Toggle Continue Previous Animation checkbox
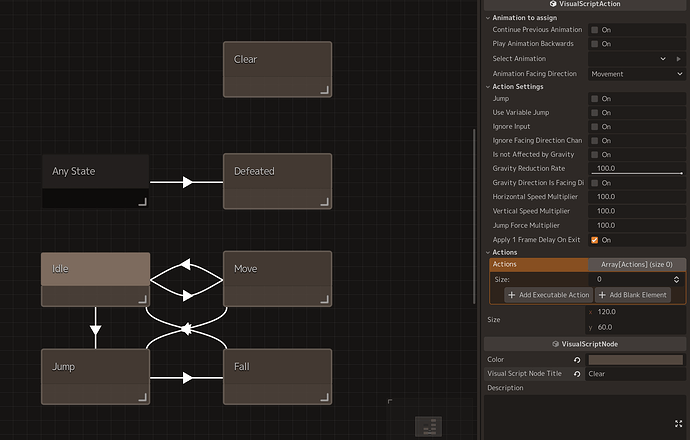 (x=595, y=30)
